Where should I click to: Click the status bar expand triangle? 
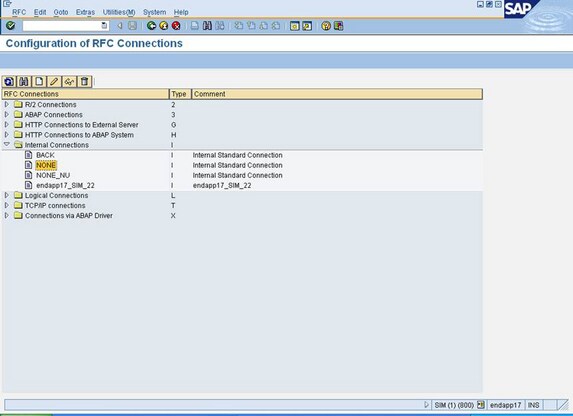pyautogui.click(x=426, y=405)
